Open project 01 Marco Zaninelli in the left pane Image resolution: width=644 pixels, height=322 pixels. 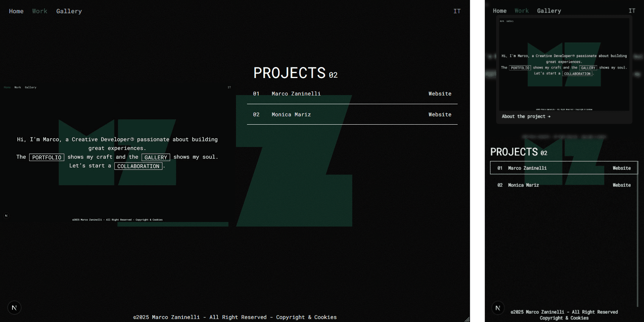tap(296, 94)
